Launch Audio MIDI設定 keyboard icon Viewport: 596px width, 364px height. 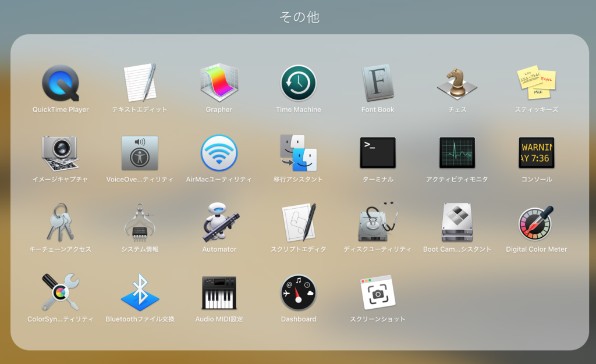219,292
